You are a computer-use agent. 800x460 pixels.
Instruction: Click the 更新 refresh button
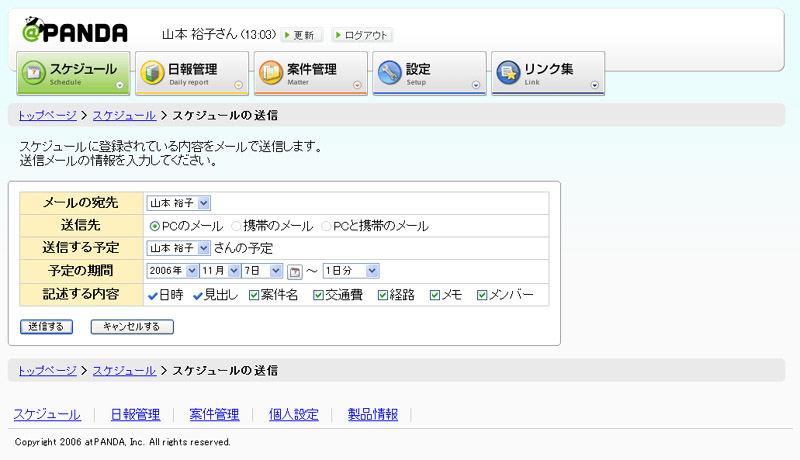(x=302, y=35)
